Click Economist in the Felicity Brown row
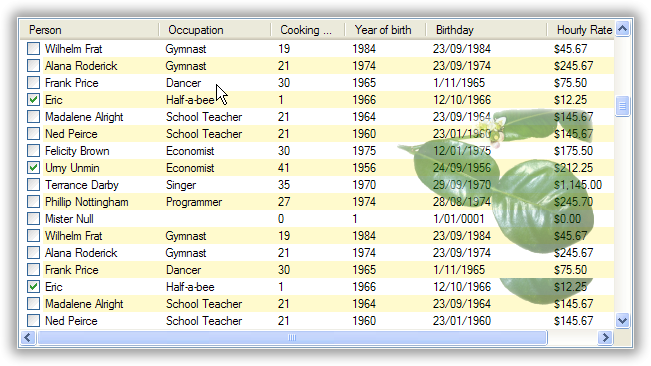This screenshot has height=366, width=651. click(190, 151)
